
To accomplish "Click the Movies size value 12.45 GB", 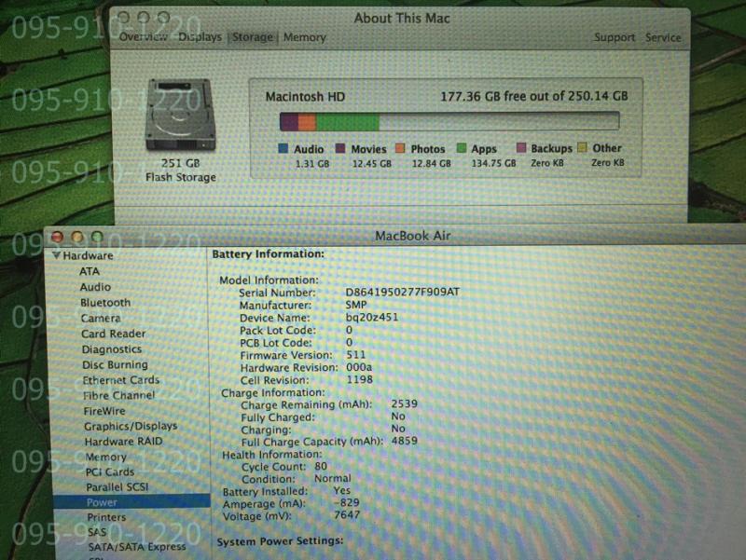I will pyautogui.click(x=372, y=164).
